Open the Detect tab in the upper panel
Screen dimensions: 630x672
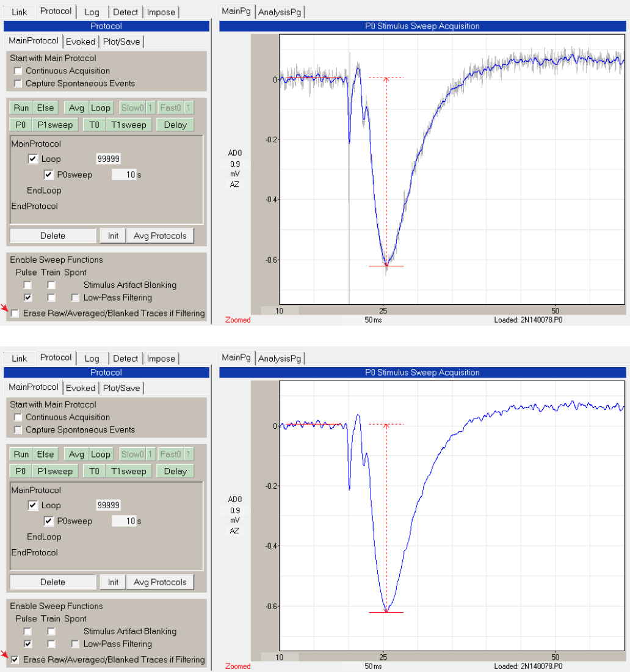tap(126, 12)
